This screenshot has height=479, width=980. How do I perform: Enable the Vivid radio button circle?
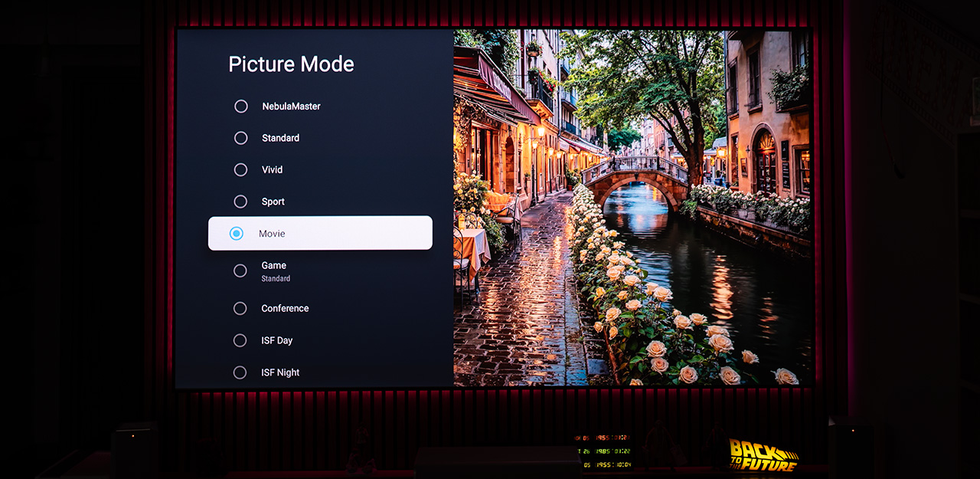click(240, 170)
